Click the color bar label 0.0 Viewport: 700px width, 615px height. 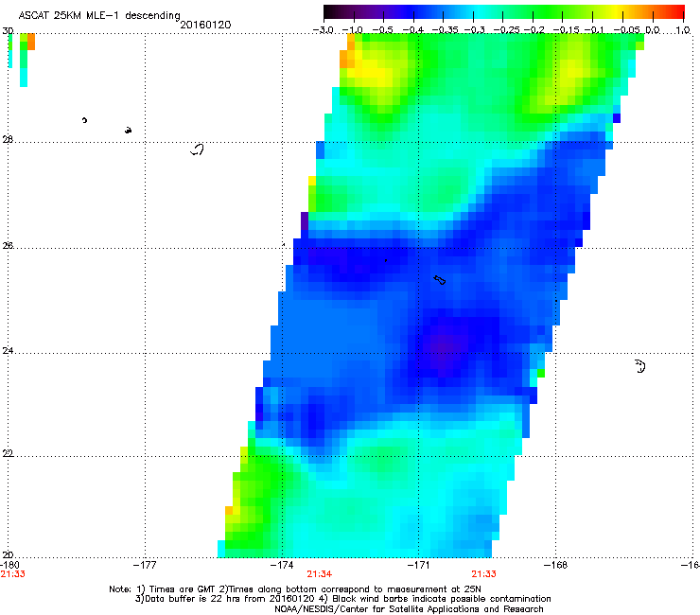click(x=653, y=30)
